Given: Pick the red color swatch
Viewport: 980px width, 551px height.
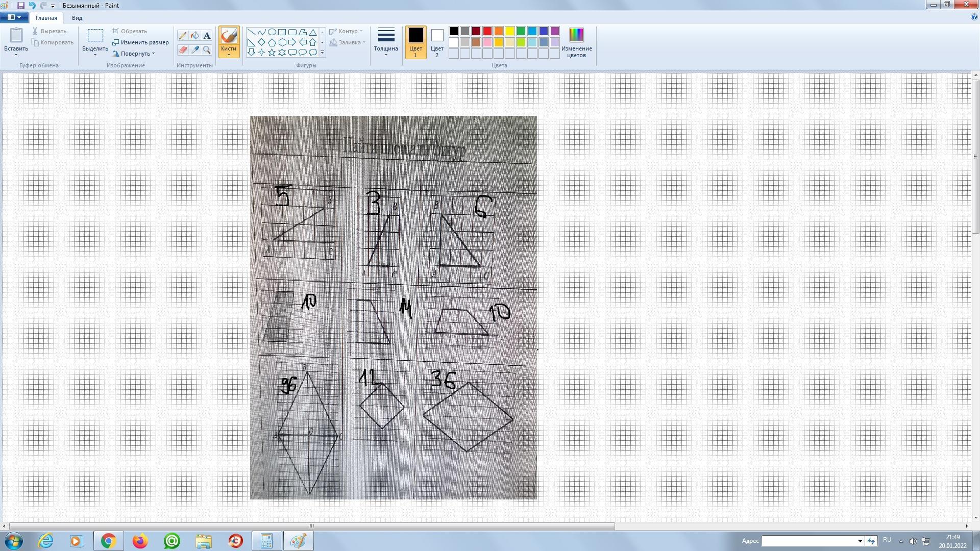Looking at the screenshot, I should 487,32.
